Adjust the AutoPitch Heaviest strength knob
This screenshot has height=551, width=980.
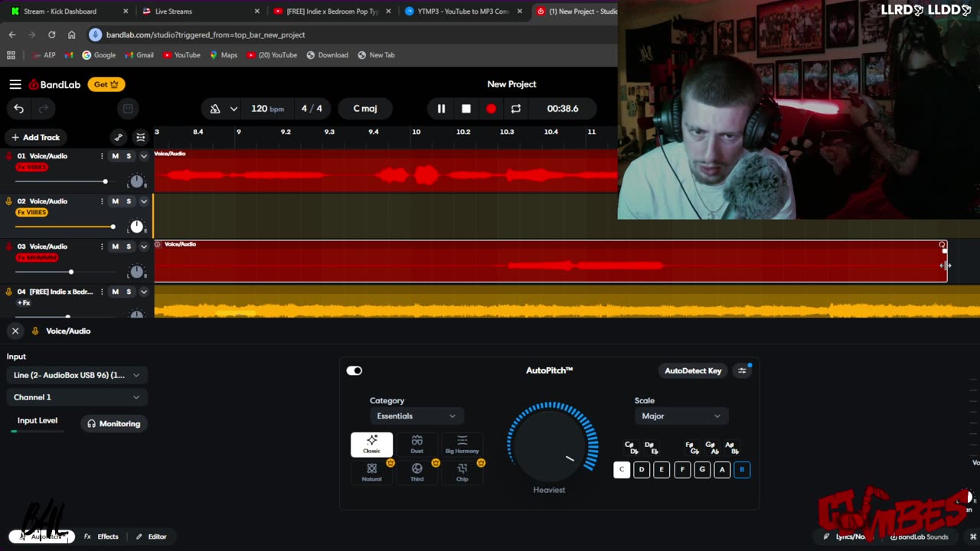(552, 442)
